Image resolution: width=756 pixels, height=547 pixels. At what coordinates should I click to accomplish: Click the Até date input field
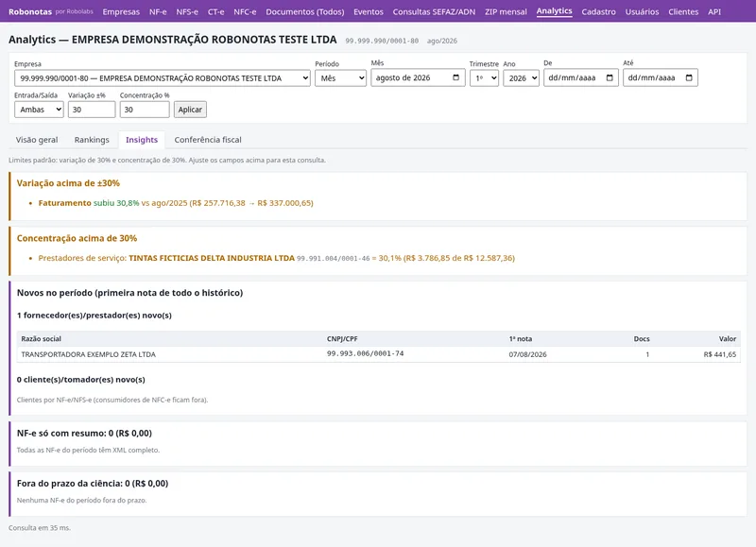point(660,77)
